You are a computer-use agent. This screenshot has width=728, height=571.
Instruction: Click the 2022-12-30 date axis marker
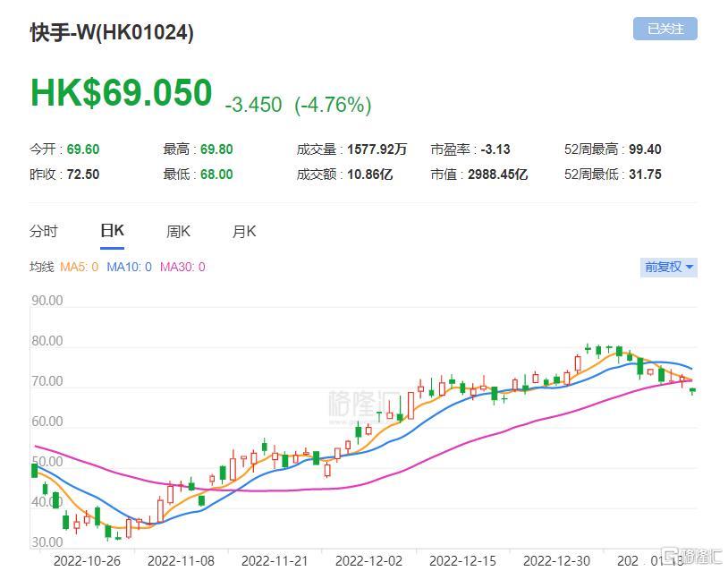click(557, 561)
